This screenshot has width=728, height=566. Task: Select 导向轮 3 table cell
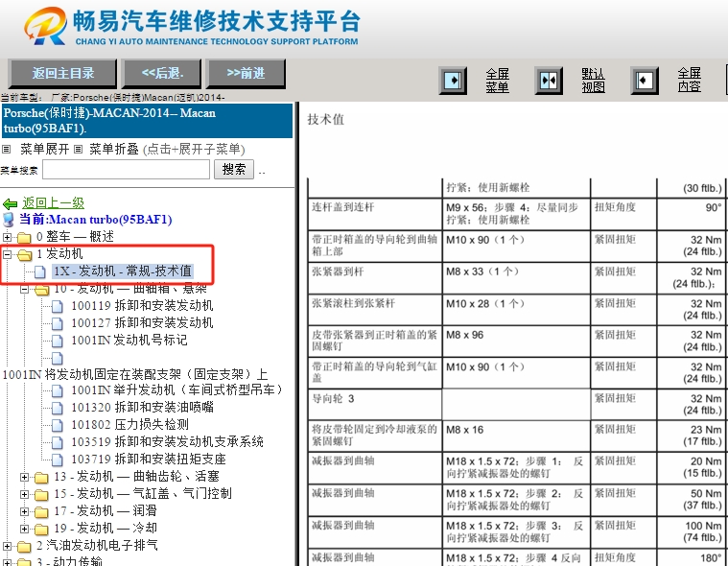coord(375,405)
